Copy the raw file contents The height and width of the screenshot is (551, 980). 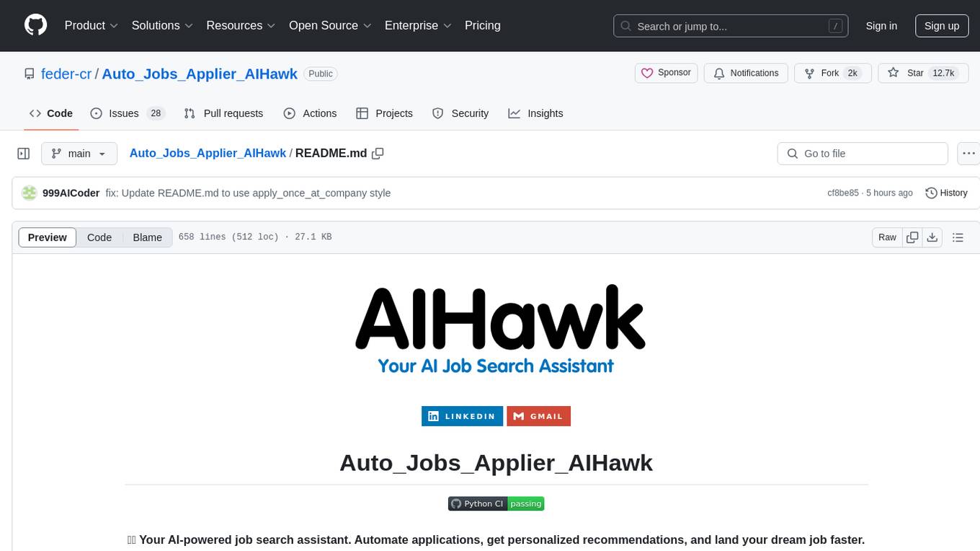click(x=913, y=237)
